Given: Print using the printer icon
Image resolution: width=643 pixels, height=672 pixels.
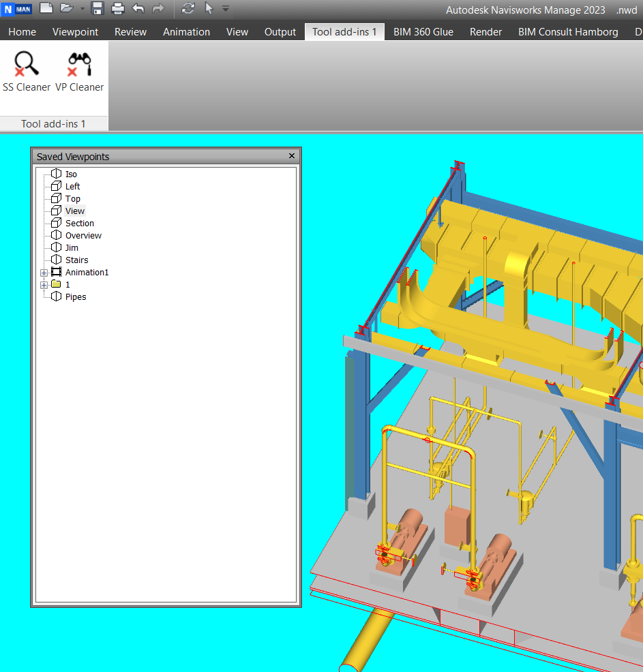Looking at the screenshot, I should [118, 9].
